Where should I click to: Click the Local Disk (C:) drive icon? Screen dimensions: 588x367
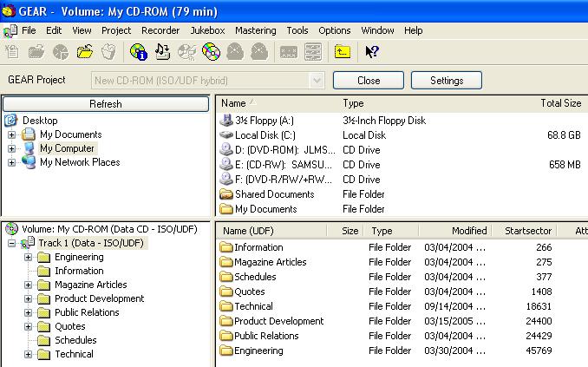[226, 134]
